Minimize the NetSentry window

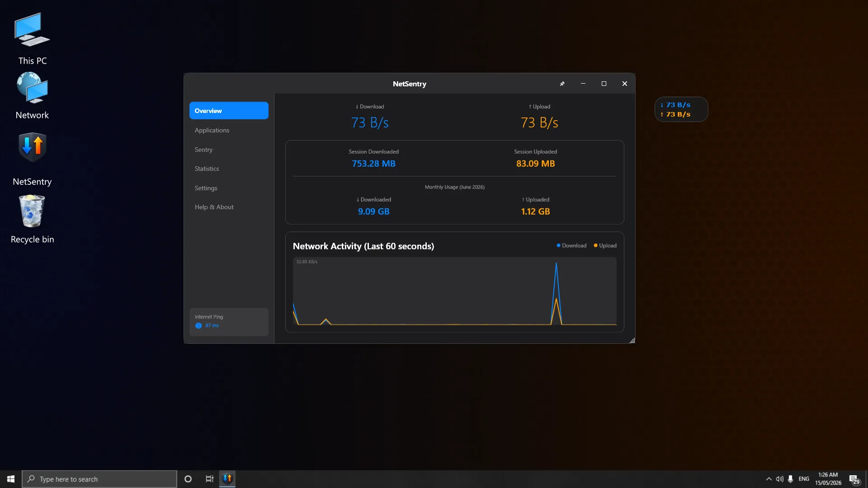[x=583, y=84]
